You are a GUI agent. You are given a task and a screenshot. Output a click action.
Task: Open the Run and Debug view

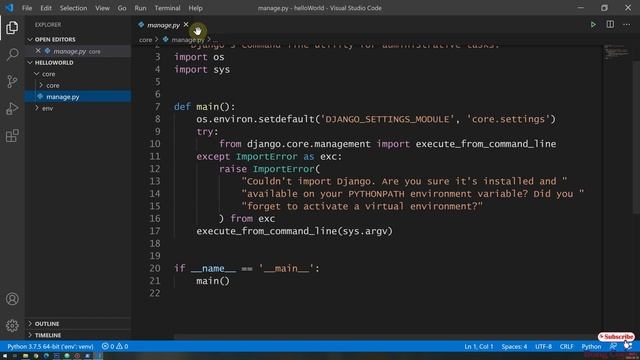[x=12, y=109]
